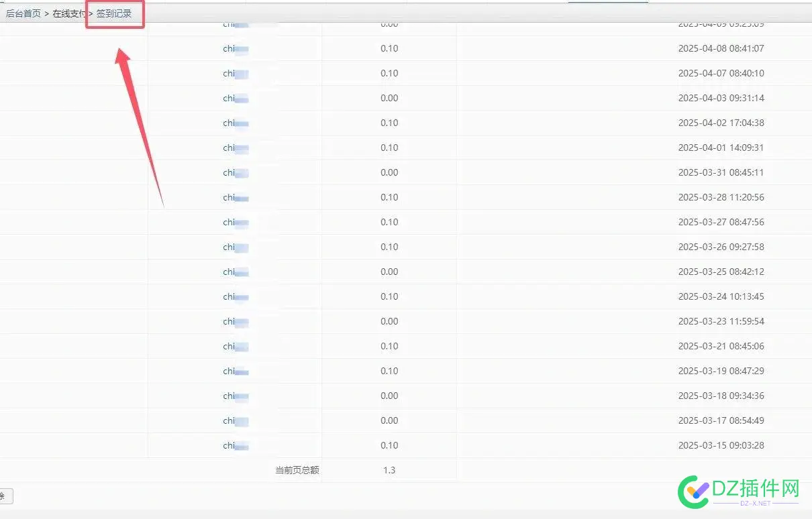Open 在线支付 breadcrumb link
The height and width of the screenshot is (519, 812).
69,13
